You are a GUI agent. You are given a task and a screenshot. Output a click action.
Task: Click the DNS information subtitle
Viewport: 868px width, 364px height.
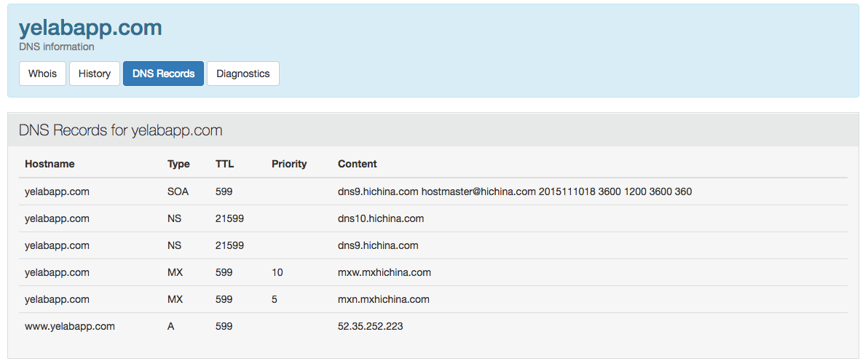pyautogui.click(x=57, y=47)
